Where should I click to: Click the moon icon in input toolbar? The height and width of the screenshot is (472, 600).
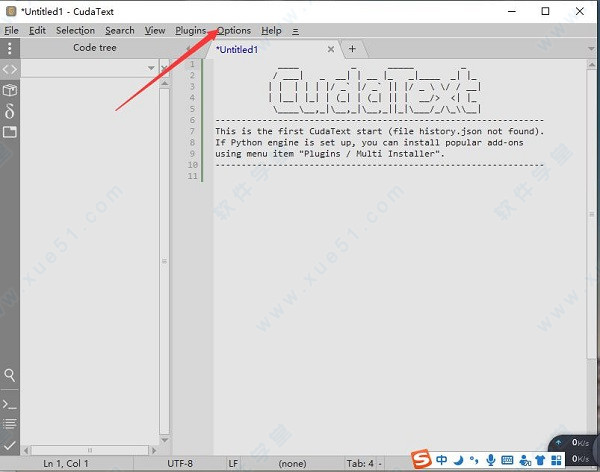[x=458, y=460]
